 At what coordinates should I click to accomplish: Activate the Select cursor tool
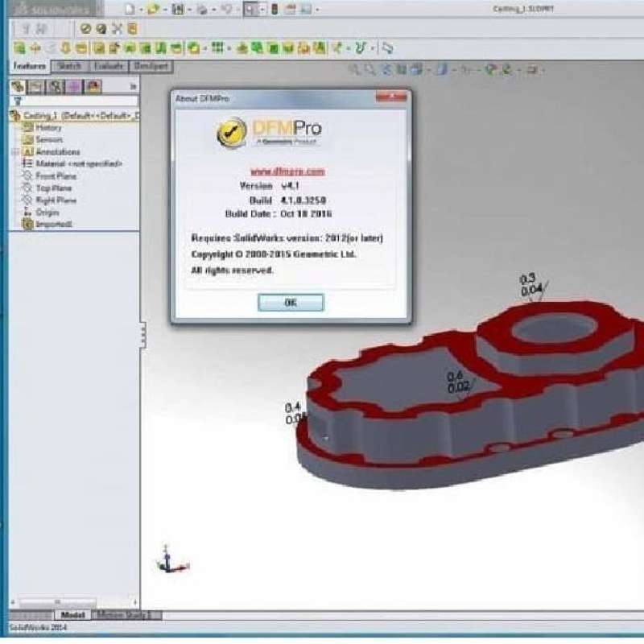tap(250, 9)
